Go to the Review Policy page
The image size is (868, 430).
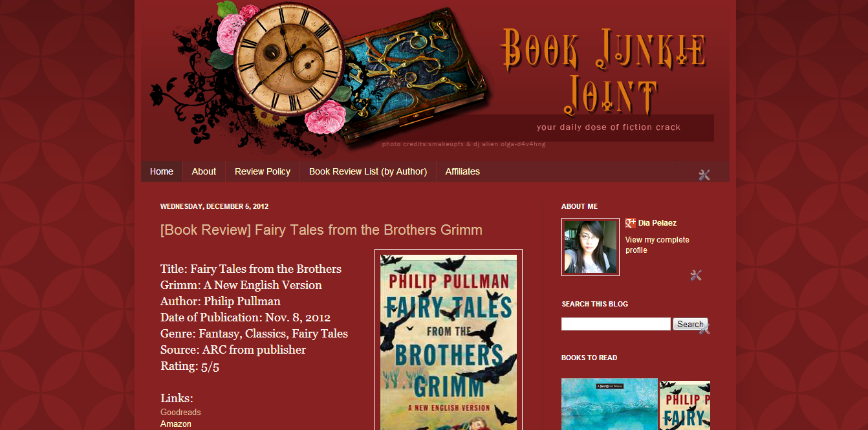pyautogui.click(x=263, y=171)
